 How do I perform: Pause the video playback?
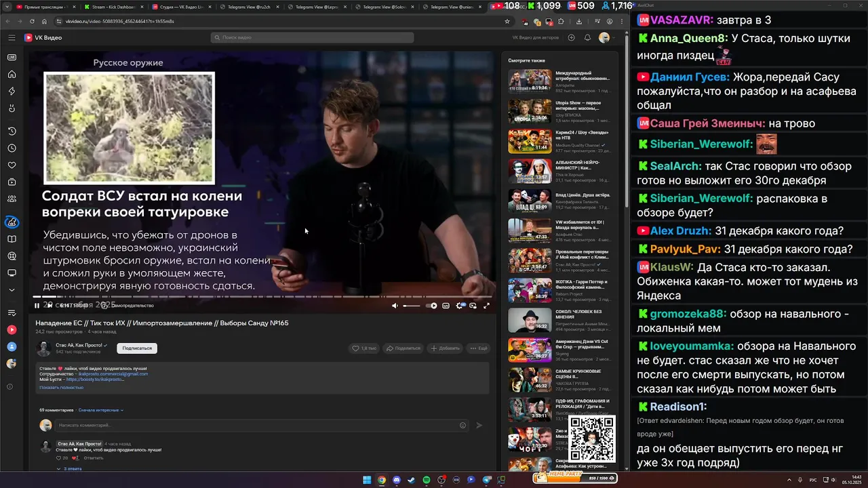[x=37, y=306]
